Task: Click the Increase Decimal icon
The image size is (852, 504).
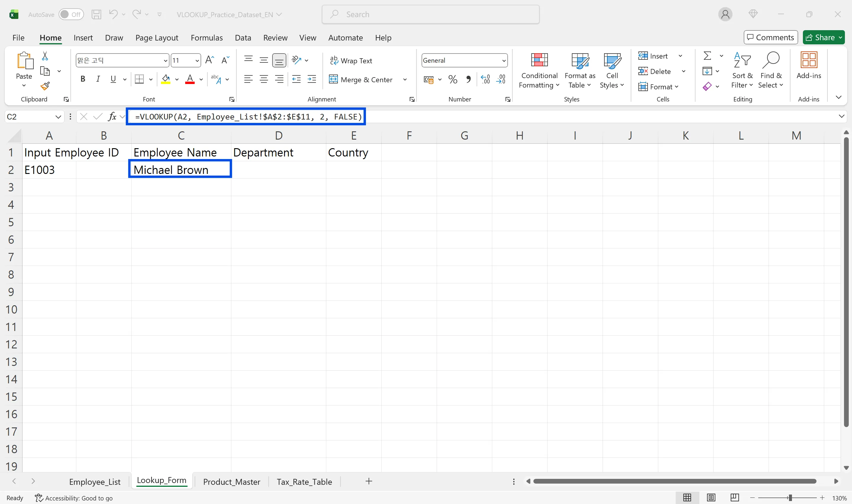Action: (485, 79)
